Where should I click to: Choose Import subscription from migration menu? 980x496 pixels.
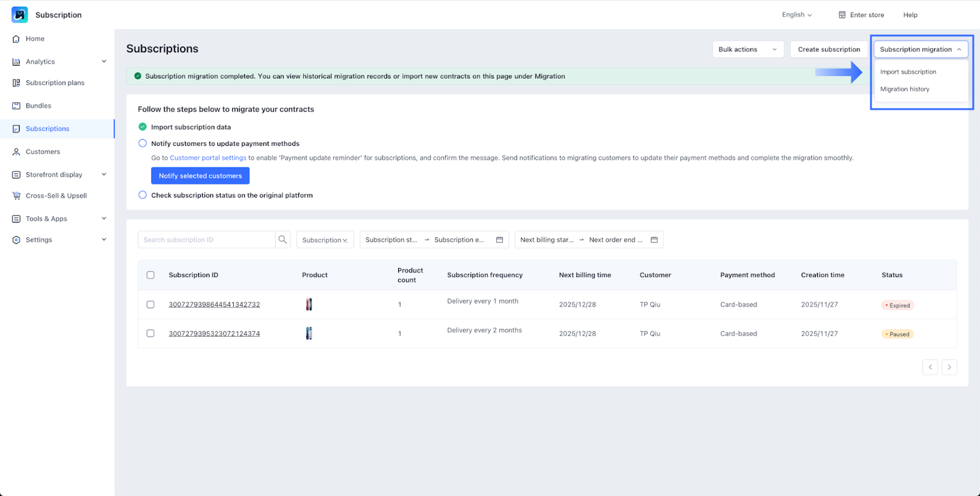[x=908, y=72]
